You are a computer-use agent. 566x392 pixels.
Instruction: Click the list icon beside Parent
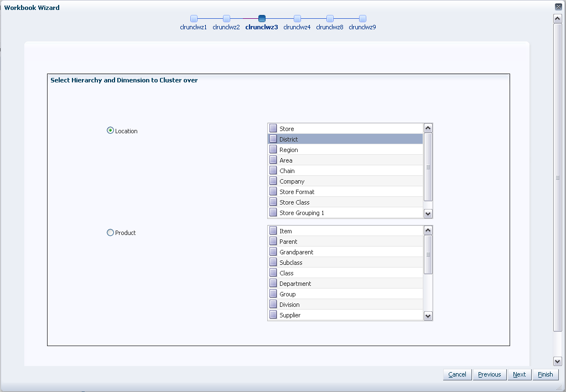(x=273, y=241)
